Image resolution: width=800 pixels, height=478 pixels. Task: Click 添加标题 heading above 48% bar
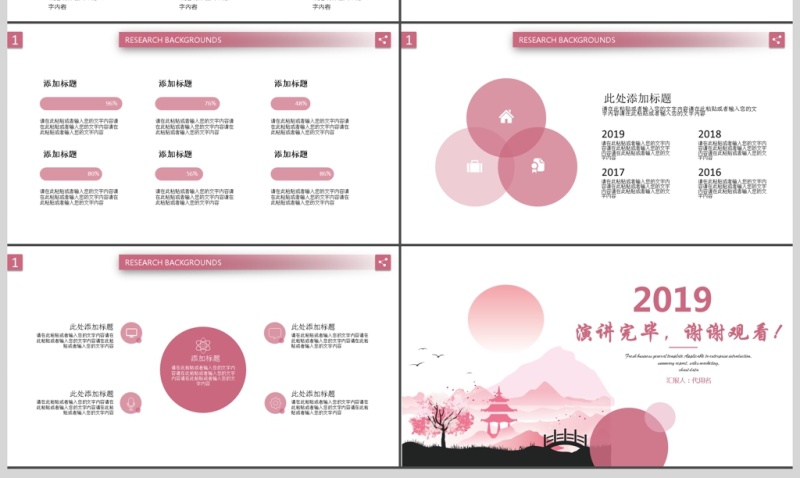coord(291,84)
